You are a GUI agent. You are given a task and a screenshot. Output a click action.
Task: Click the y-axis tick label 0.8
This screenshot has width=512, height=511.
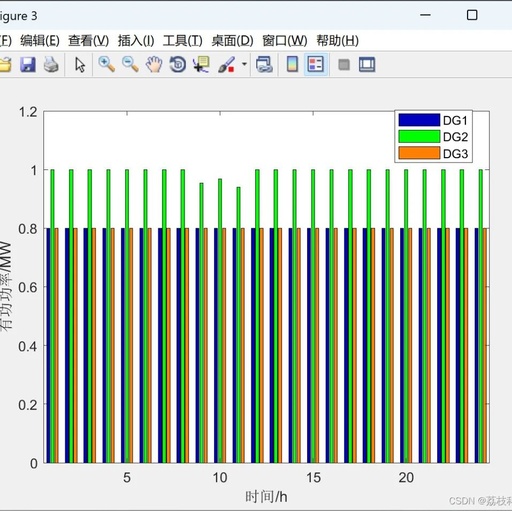coord(28,229)
